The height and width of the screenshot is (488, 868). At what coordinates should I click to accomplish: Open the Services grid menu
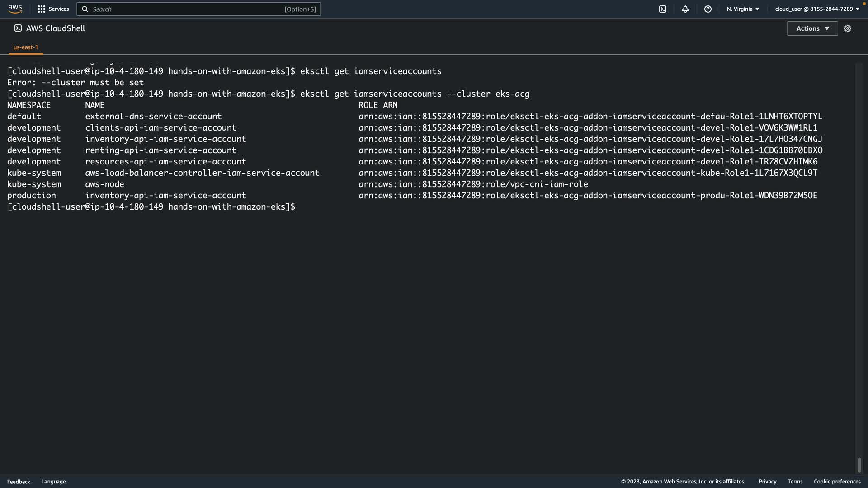tap(42, 9)
